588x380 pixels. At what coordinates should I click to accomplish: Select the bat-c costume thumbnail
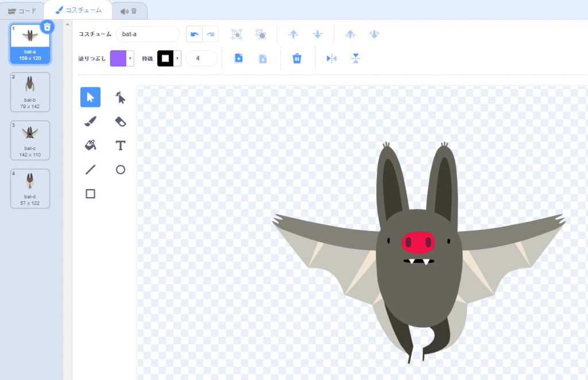[30, 140]
